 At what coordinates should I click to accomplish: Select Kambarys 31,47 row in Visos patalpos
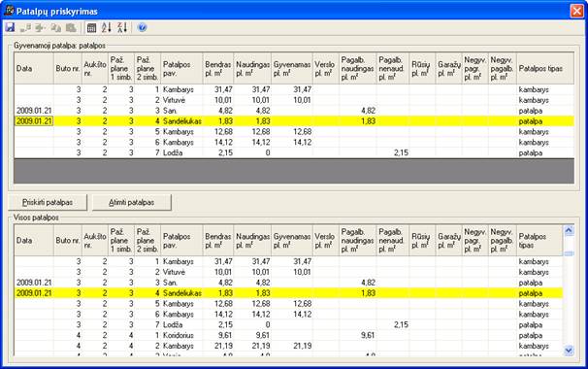coord(288,261)
